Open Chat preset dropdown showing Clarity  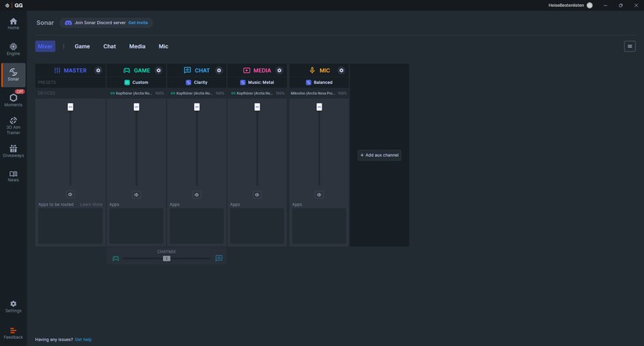pyautogui.click(x=196, y=82)
